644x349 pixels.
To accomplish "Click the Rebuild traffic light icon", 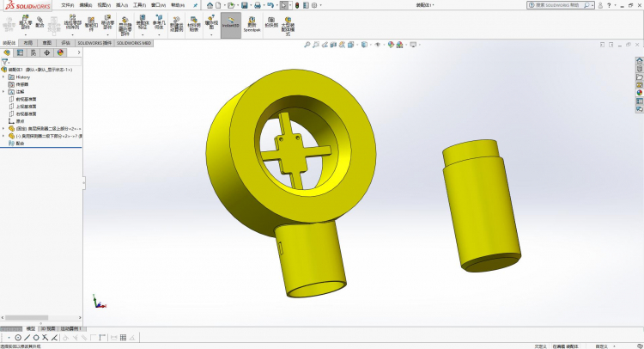I will pos(297,5).
